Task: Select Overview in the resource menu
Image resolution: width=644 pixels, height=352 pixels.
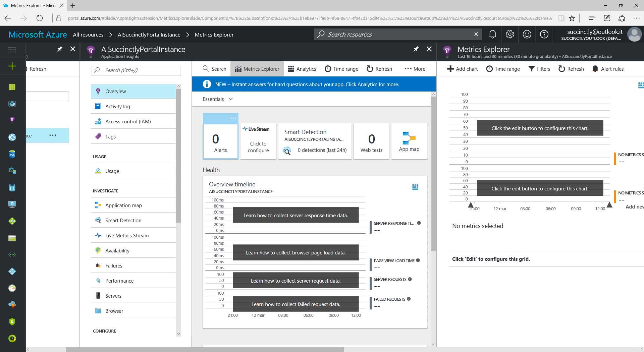Action: tap(133, 91)
